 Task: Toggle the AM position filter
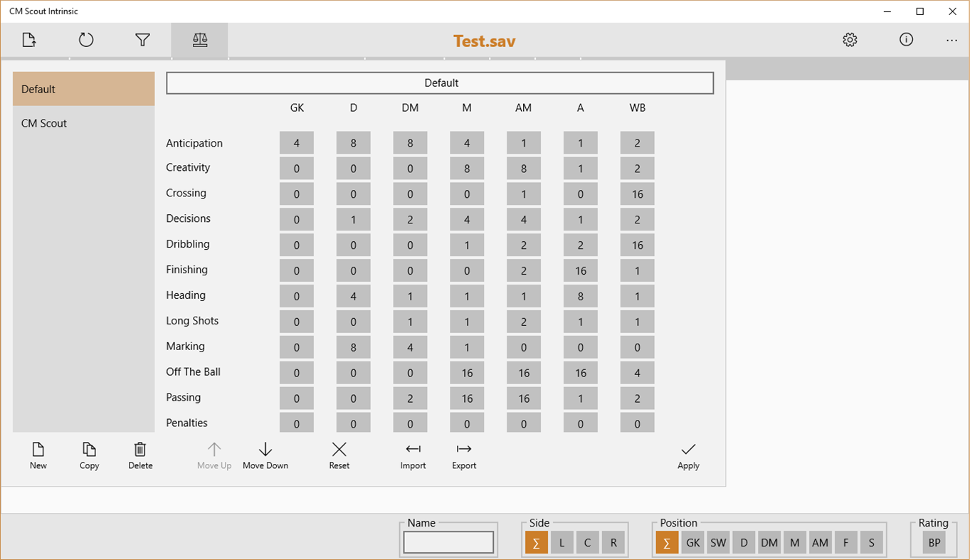[x=821, y=543]
